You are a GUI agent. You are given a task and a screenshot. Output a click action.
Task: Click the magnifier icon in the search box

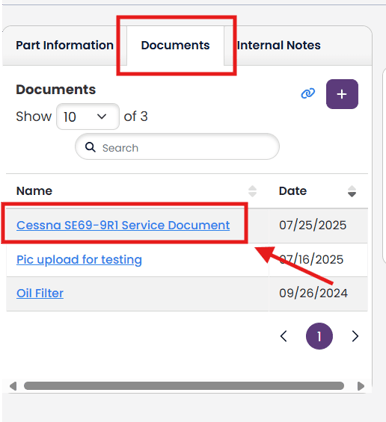tap(90, 147)
